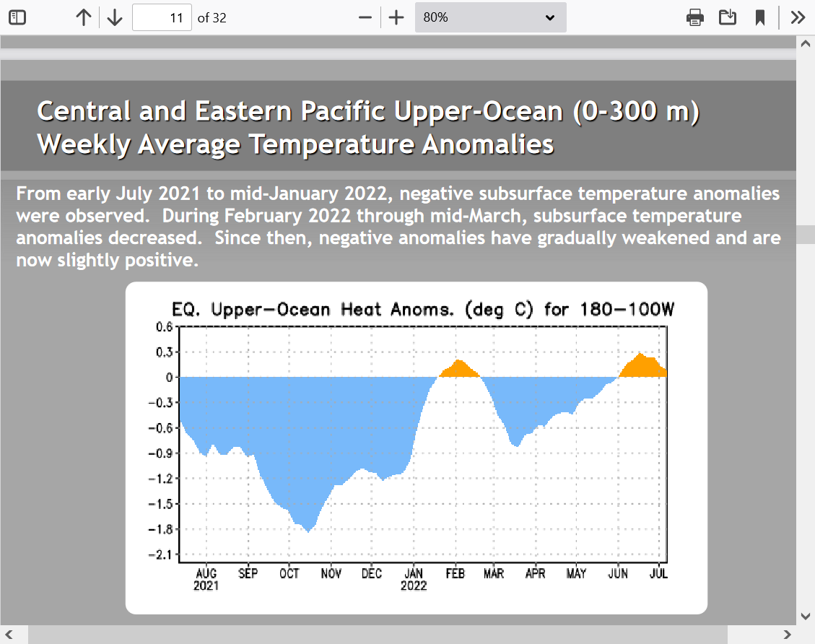Image resolution: width=815 pixels, height=644 pixels.
Task: Expand the Tools menu double-chevron
Action: [x=798, y=17]
